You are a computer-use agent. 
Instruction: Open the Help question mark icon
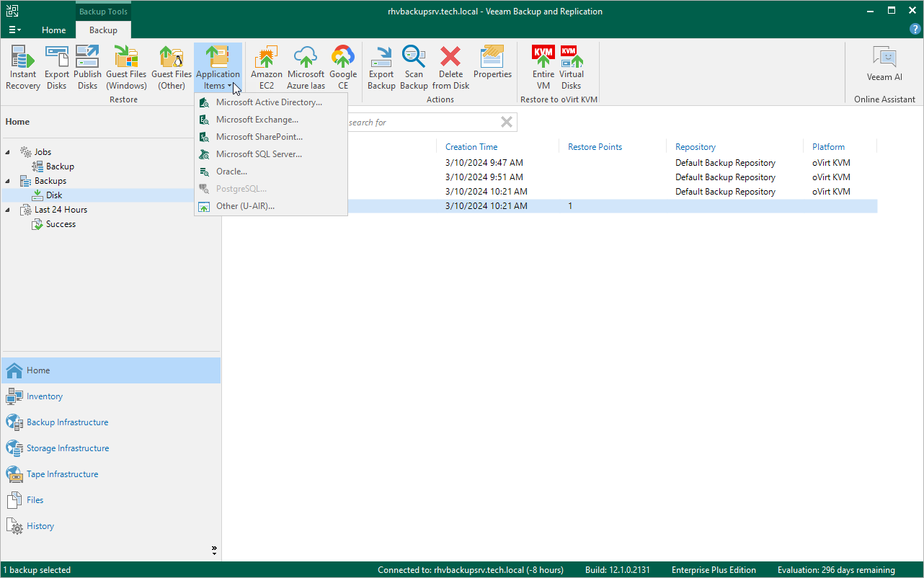coord(915,29)
